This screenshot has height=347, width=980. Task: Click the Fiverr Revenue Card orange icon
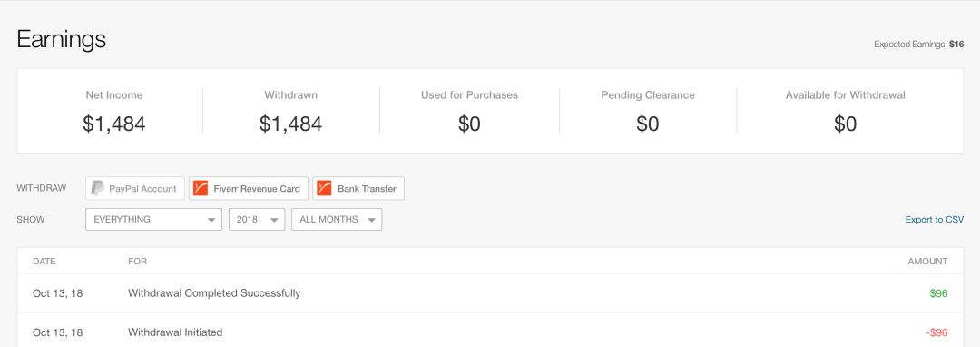[x=201, y=188]
